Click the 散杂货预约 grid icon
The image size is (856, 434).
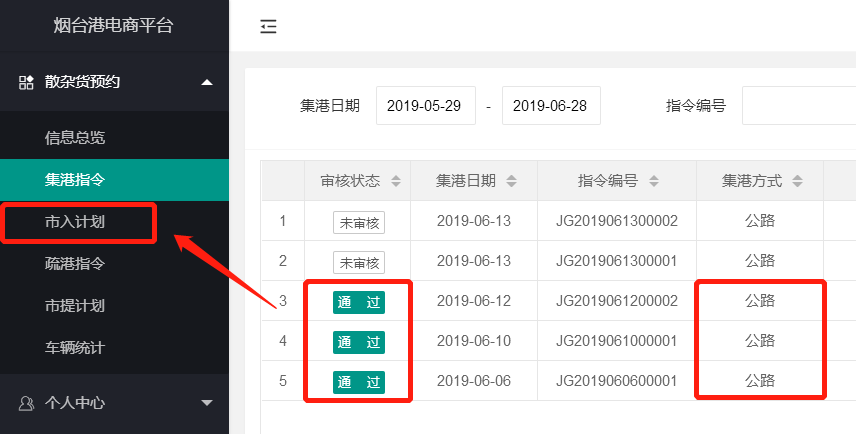pos(26,82)
